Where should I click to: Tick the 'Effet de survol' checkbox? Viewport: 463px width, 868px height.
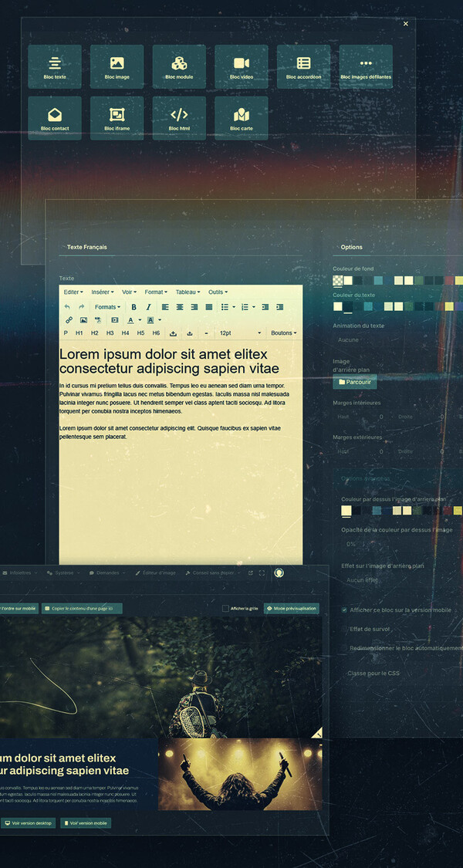(x=344, y=629)
